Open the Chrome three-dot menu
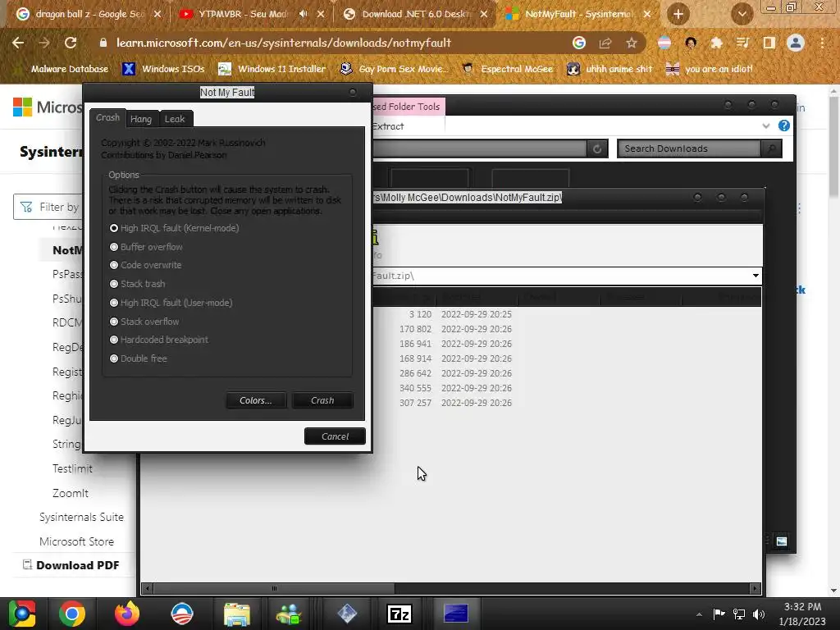 click(822, 43)
